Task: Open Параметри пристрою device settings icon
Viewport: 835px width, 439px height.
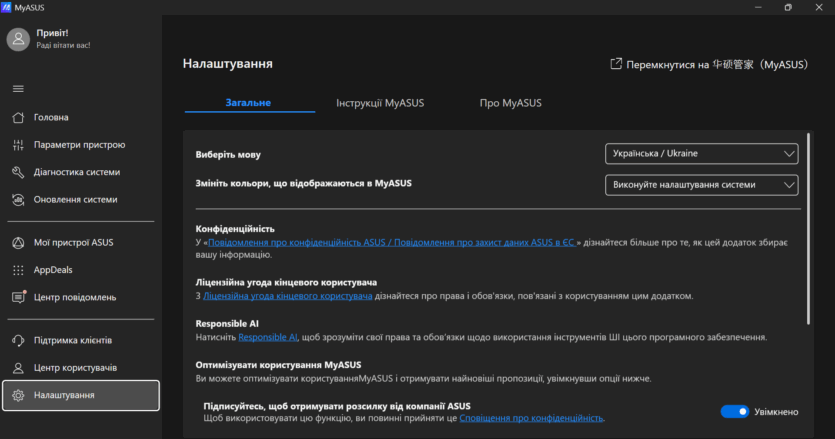Action: coord(17,145)
